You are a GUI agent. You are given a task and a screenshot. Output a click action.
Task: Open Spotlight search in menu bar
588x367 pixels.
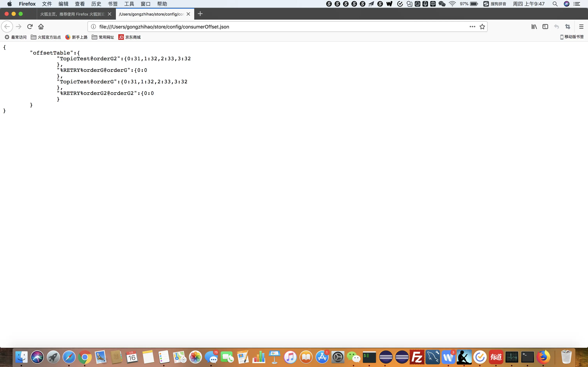(x=555, y=4)
